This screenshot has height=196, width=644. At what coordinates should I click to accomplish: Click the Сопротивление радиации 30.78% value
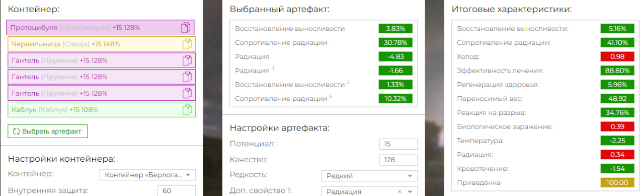point(395,42)
